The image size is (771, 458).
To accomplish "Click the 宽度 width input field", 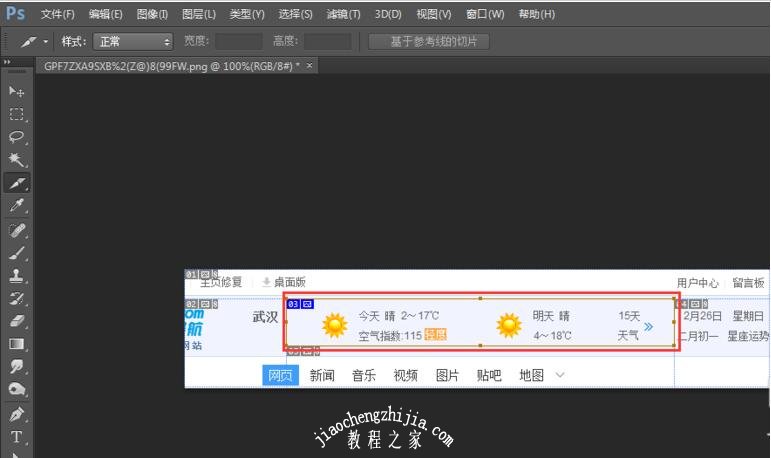I will coord(238,41).
